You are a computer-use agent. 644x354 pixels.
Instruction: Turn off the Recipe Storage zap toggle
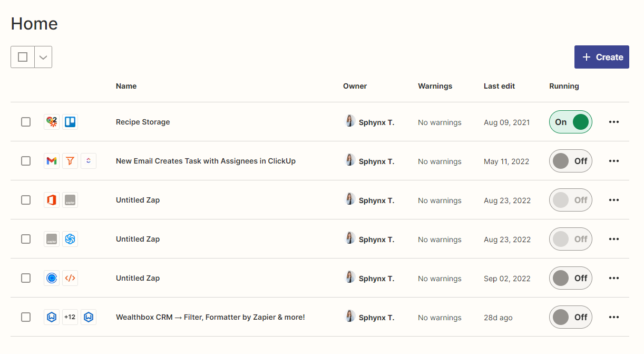point(570,122)
